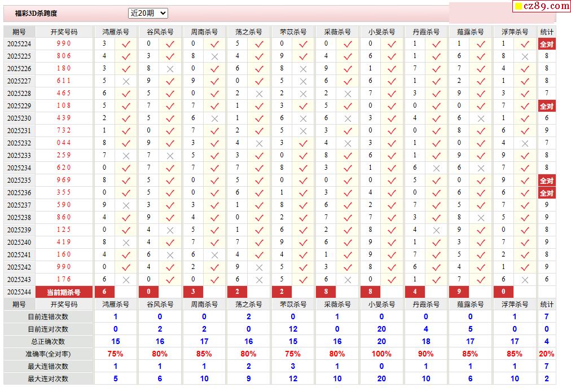This screenshot has width=571, height=392.
Task: Click the 目前连对次数 row label
Action: [x=48, y=329]
